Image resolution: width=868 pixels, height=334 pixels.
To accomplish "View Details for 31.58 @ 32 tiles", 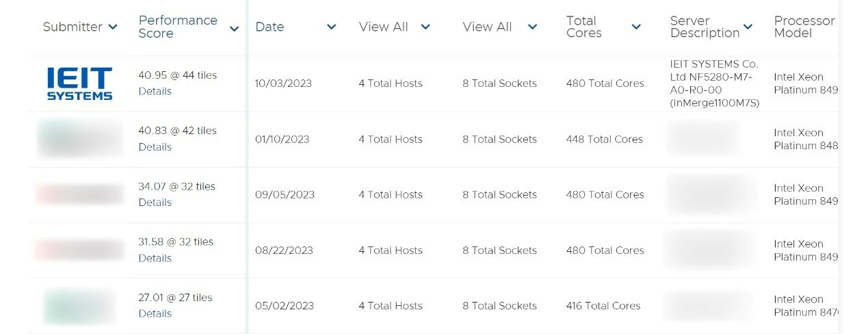I will tap(155, 258).
